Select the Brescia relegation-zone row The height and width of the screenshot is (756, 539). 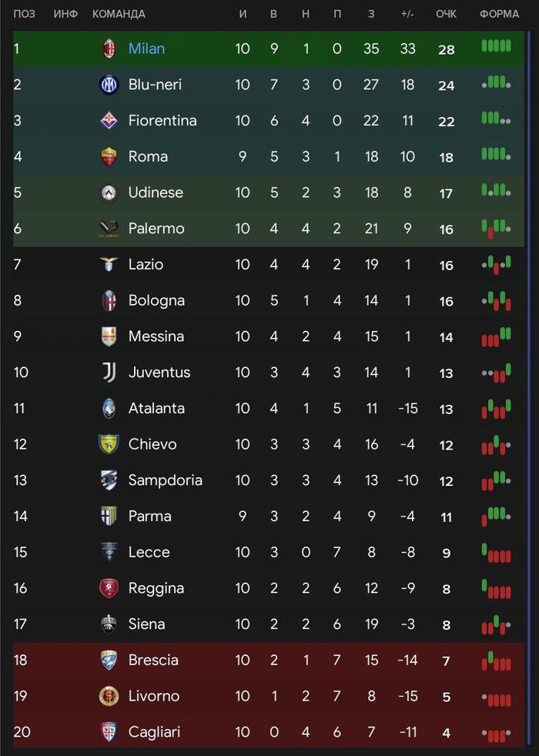coord(269,660)
